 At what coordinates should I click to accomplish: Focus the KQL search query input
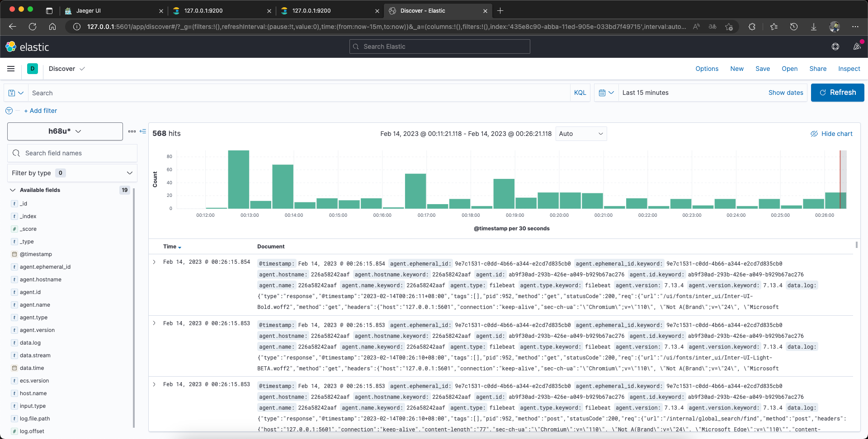[x=298, y=93]
